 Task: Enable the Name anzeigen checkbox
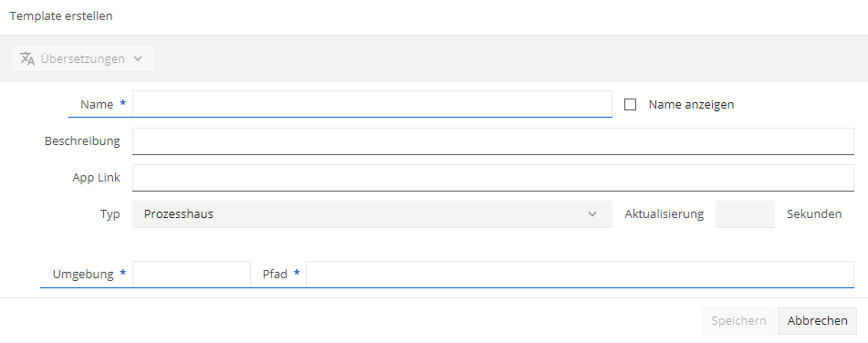pos(630,105)
